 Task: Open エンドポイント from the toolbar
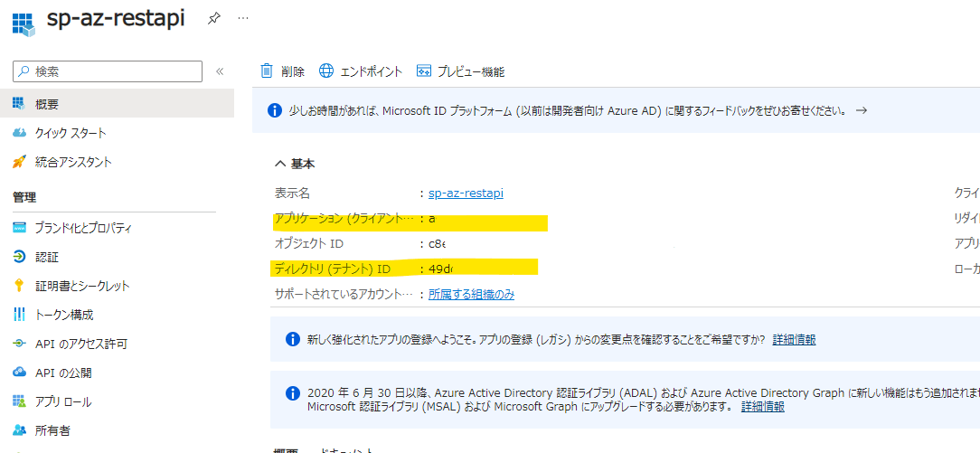click(x=361, y=71)
